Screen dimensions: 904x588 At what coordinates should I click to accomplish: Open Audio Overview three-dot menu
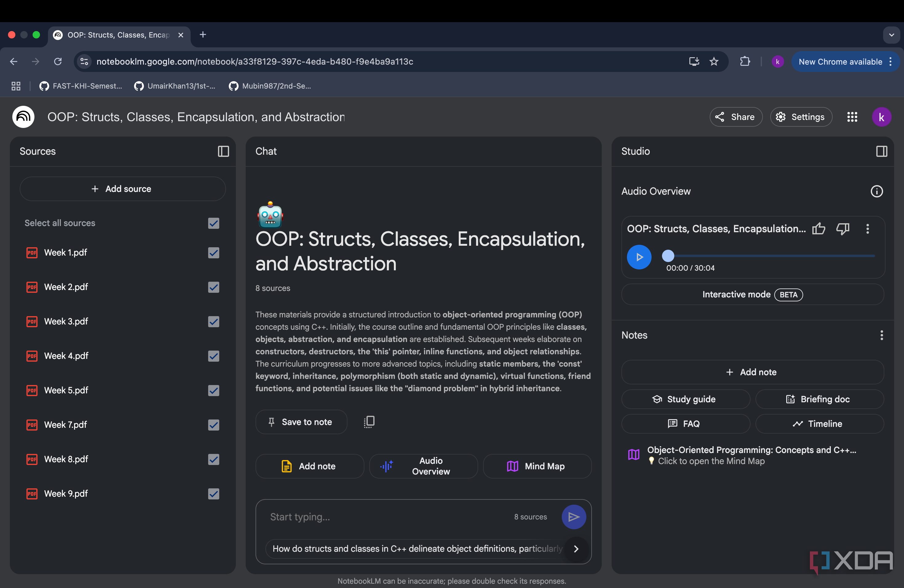[867, 229]
